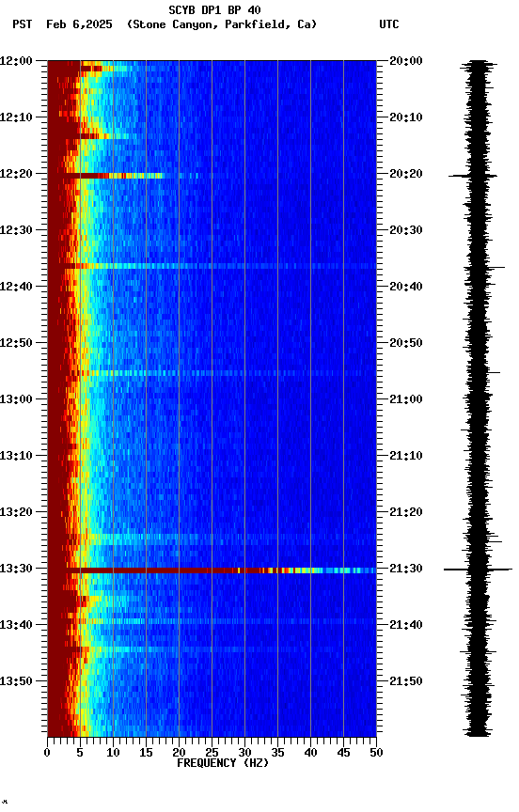Click the 13:20 PST time label
519x812 pixels.
click(16, 512)
